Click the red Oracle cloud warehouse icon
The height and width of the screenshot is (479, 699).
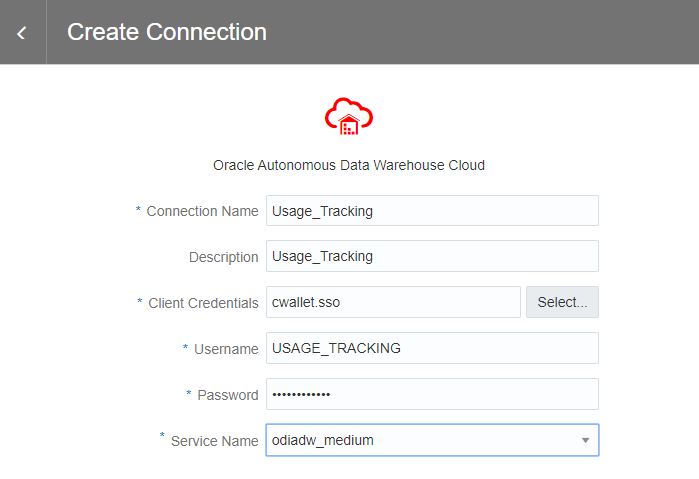pyautogui.click(x=348, y=117)
